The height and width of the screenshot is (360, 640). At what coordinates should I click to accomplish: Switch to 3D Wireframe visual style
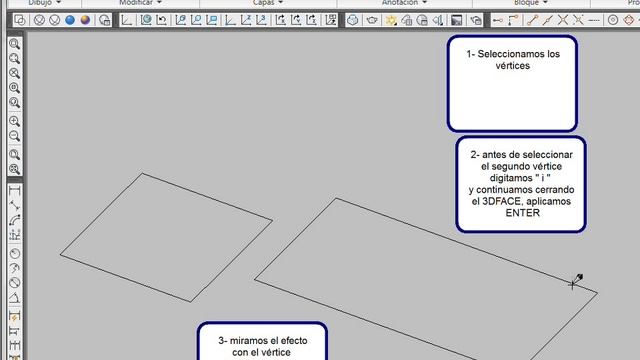tap(39, 20)
